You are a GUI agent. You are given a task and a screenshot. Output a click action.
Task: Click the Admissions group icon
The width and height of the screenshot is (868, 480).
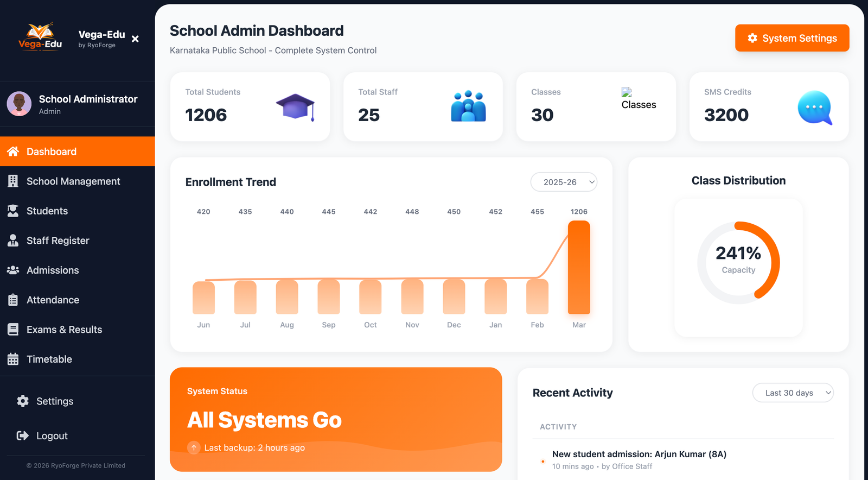tap(13, 270)
